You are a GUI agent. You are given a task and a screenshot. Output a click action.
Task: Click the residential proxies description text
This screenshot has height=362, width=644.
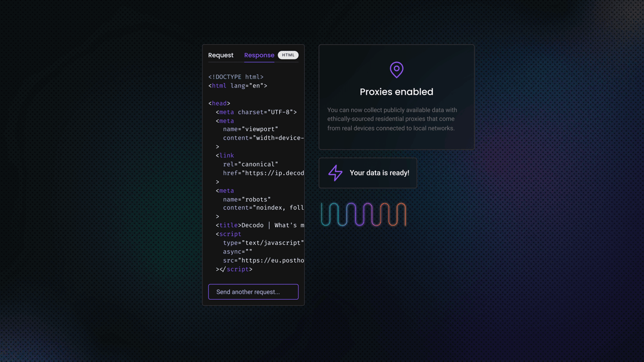392,119
